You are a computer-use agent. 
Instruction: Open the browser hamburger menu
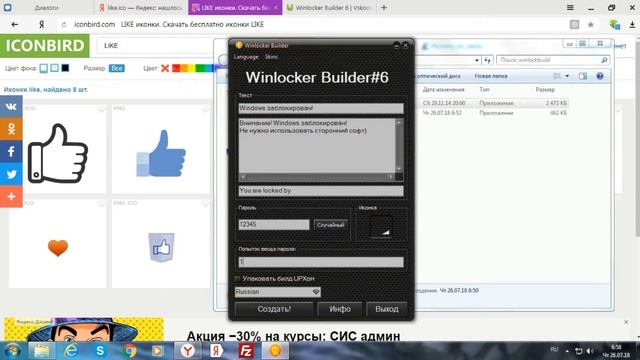pyautogui.click(x=570, y=7)
